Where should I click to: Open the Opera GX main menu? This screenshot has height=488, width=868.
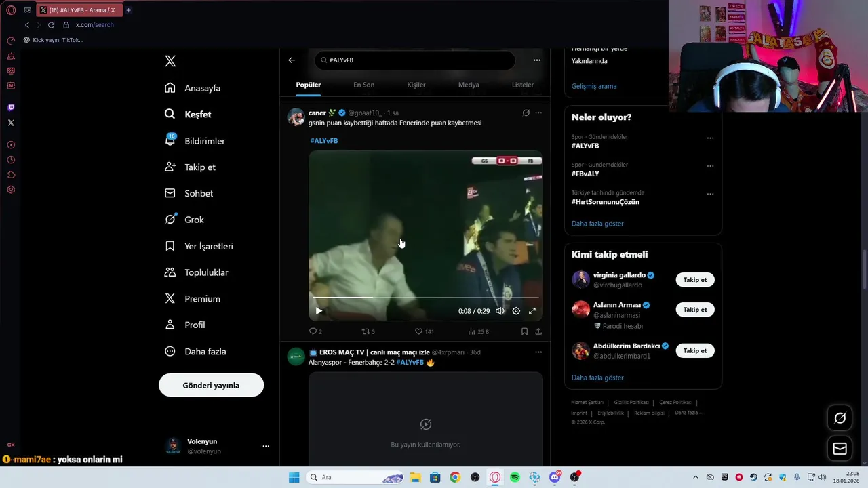coord(11,10)
